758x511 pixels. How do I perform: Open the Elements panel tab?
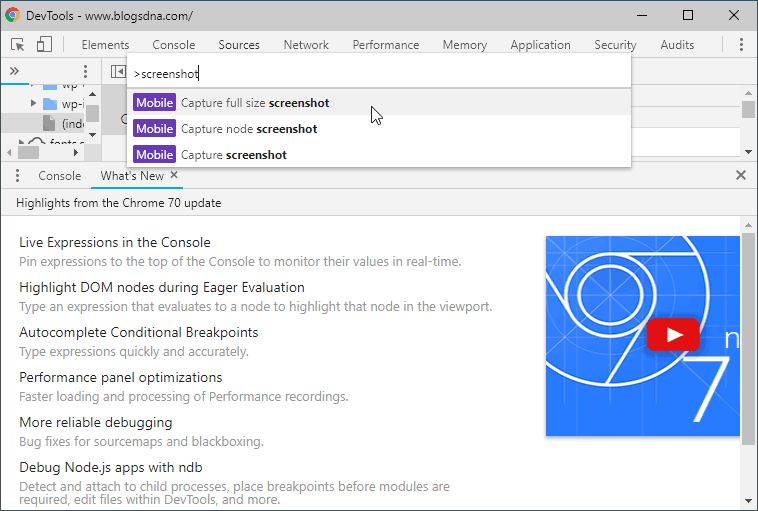point(105,44)
